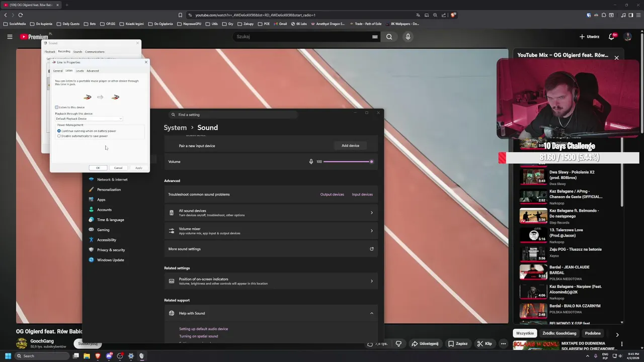Expand the All sound devices row
Viewport: 644px width, 362px height.
pos(271,213)
